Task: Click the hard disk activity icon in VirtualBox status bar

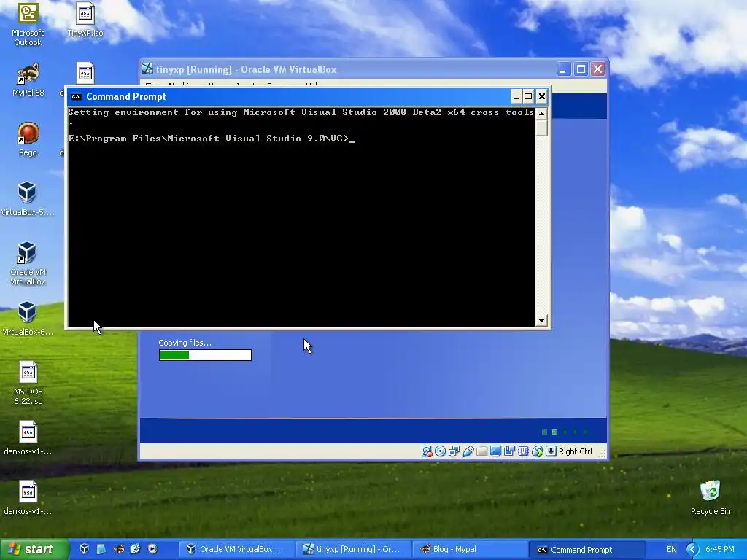Action: point(427,451)
